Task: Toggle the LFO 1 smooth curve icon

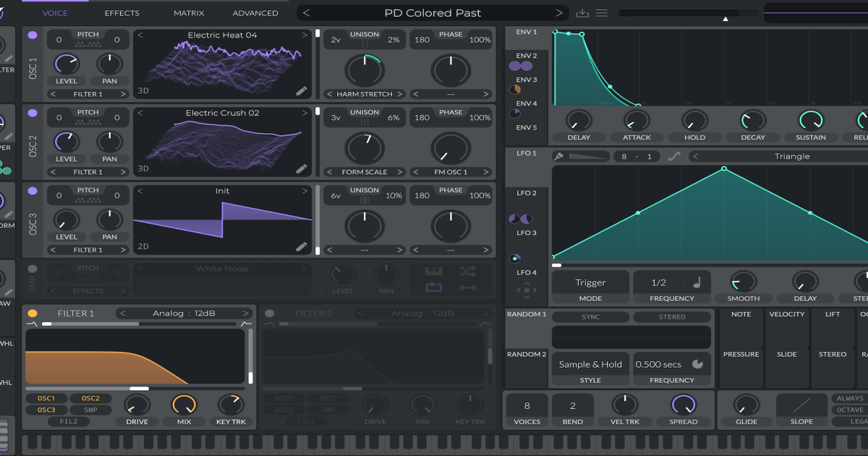Action: (673, 156)
